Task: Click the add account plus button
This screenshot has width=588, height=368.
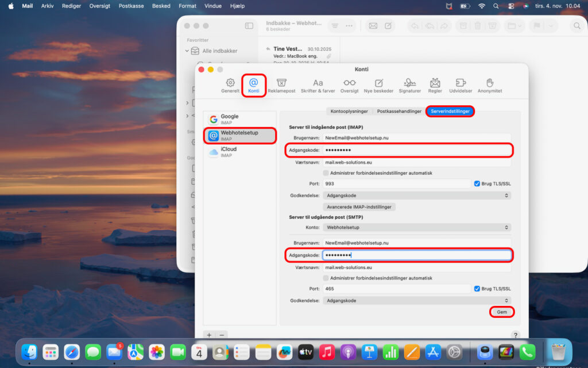Action: [209, 335]
